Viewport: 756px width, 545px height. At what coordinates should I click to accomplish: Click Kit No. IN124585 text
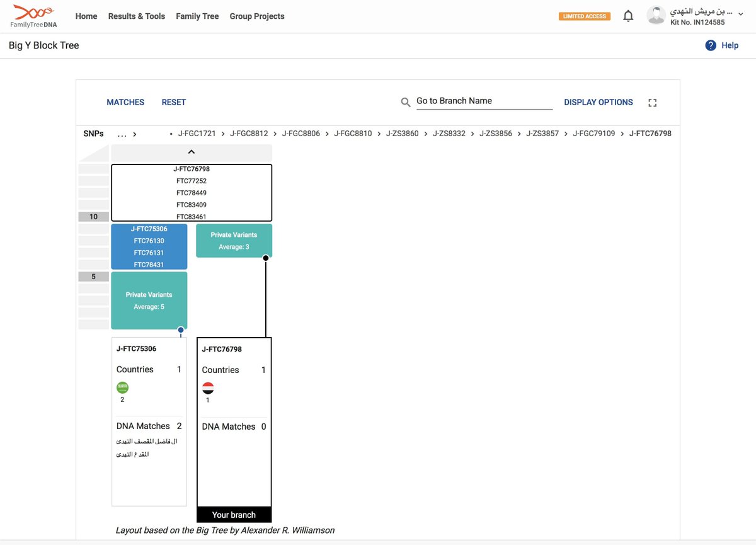point(697,22)
